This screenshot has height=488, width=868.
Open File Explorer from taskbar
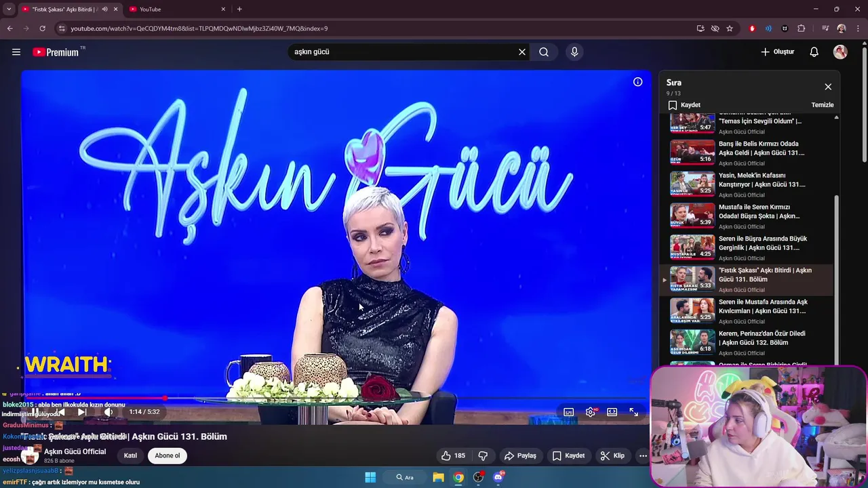pyautogui.click(x=438, y=477)
